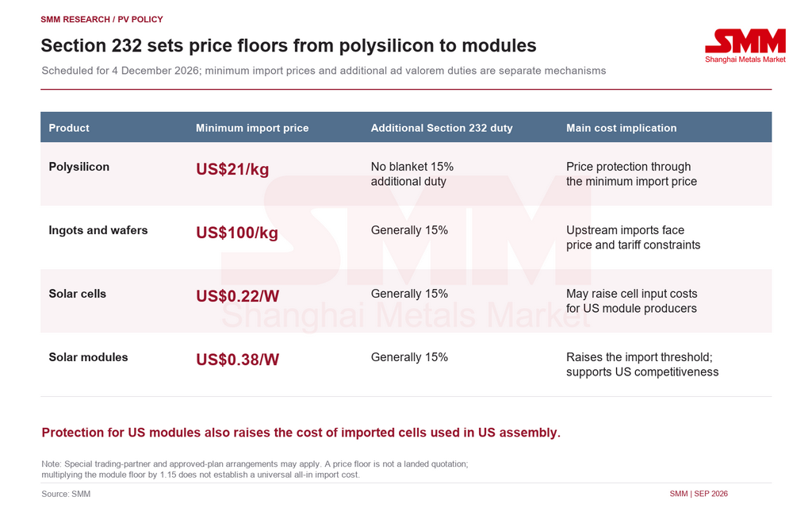Select the Ingots and wafers row label
The height and width of the screenshot is (508, 812).
tap(98, 230)
